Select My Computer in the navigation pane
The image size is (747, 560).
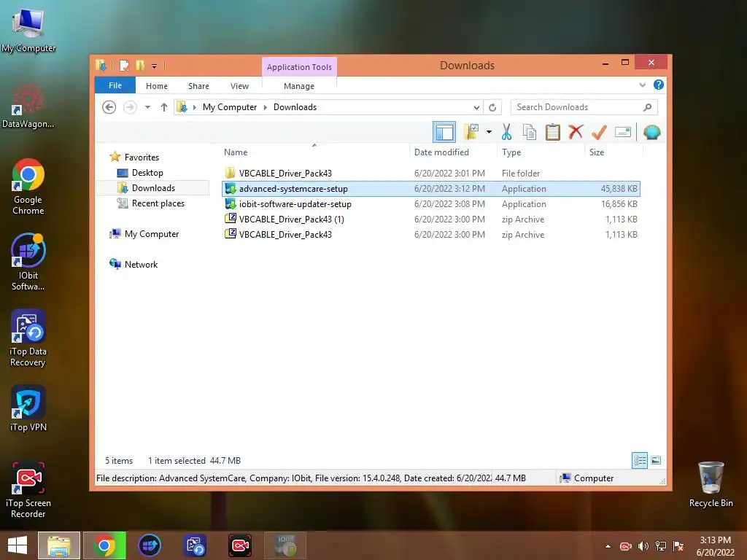152,234
